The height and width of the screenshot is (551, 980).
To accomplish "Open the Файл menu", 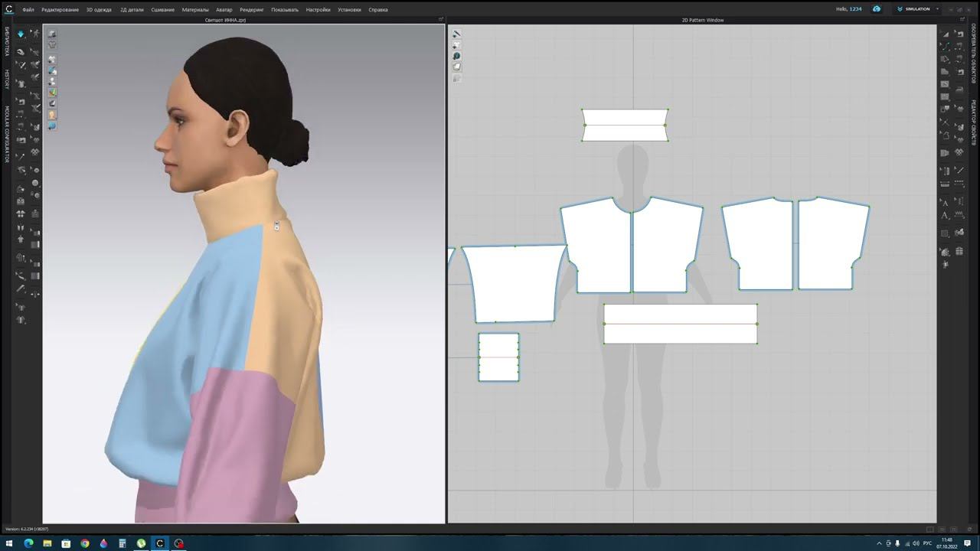I will click(28, 10).
